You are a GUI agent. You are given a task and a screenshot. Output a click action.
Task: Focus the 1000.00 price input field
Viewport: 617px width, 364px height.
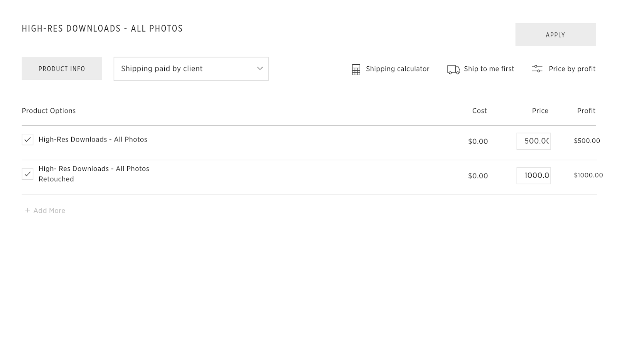[x=533, y=175]
